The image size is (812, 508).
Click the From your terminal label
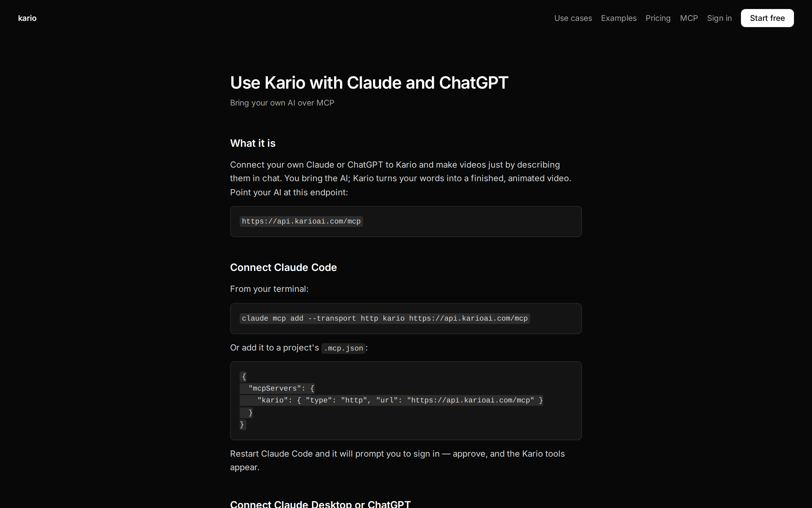(x=269, y=289)
